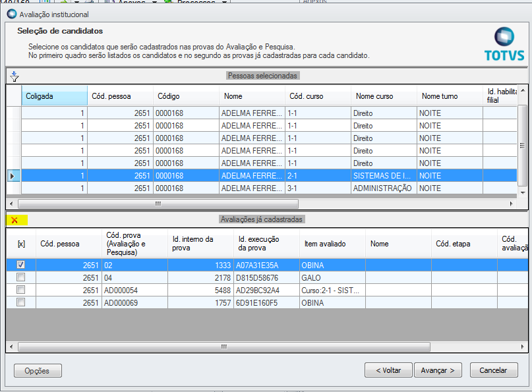Screen dimensions: 532x392
Task: Click the Cancelar button
Action: tap(494, 370)
